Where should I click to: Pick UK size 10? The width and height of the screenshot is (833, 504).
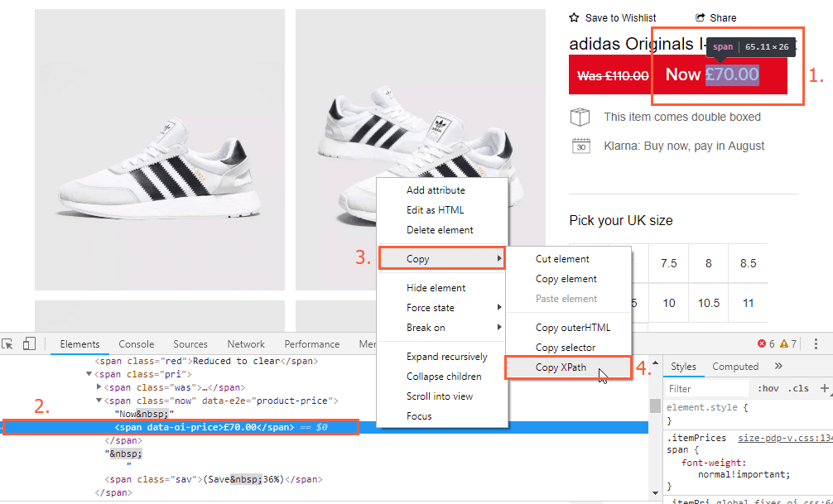(x=669, y=303)
